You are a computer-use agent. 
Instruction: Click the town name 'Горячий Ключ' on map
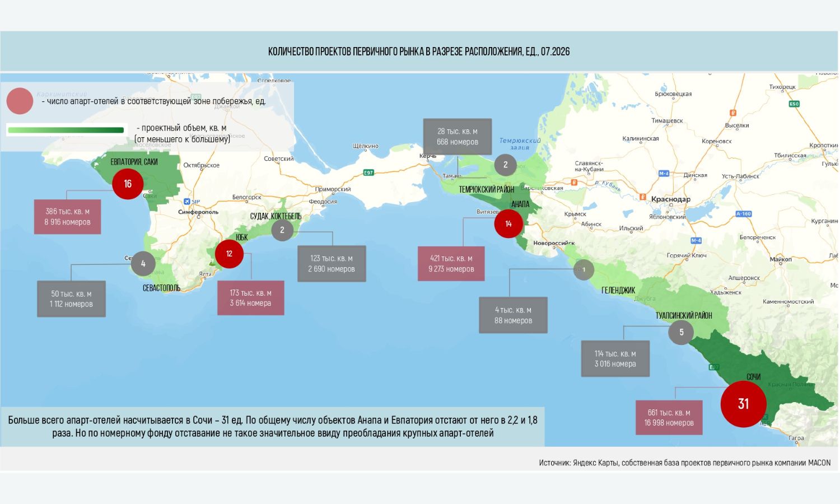point(687,255)
